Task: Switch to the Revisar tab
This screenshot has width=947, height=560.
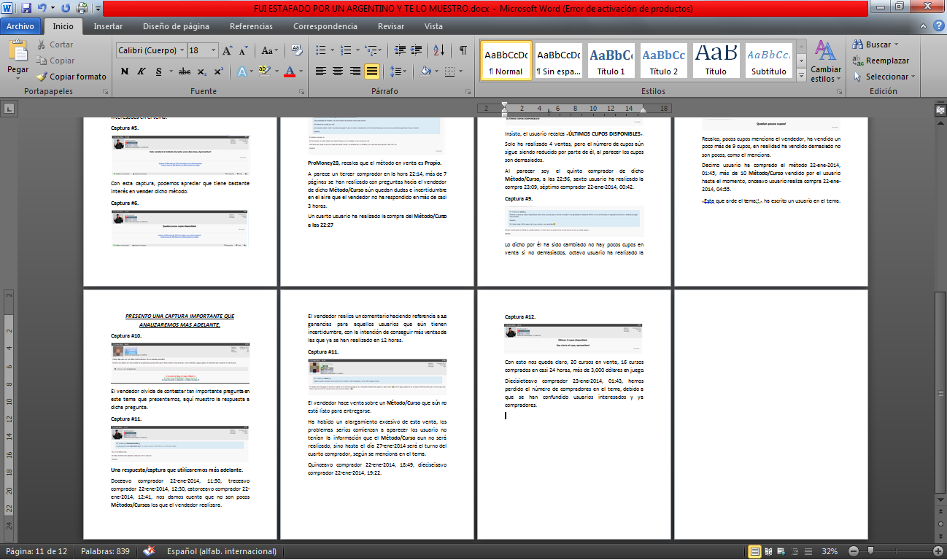Action: [x=391, y=26]
